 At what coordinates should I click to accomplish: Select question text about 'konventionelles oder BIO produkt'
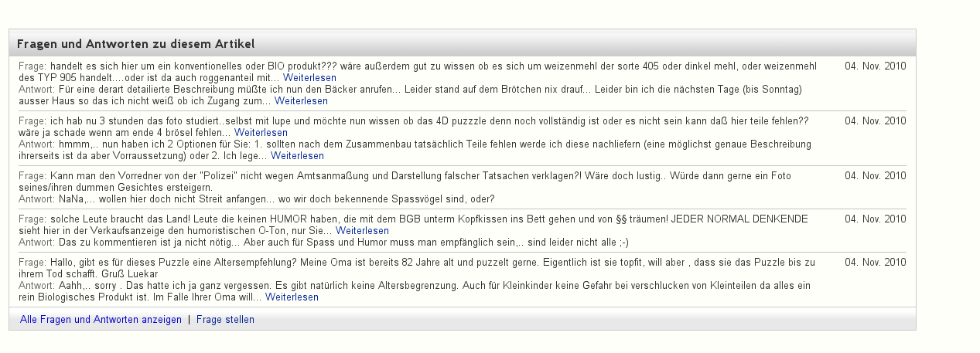[418, 73]
